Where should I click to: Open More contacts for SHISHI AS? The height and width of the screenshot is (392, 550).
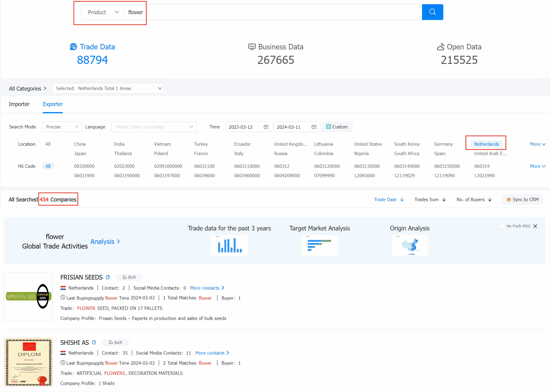point(212,353)
